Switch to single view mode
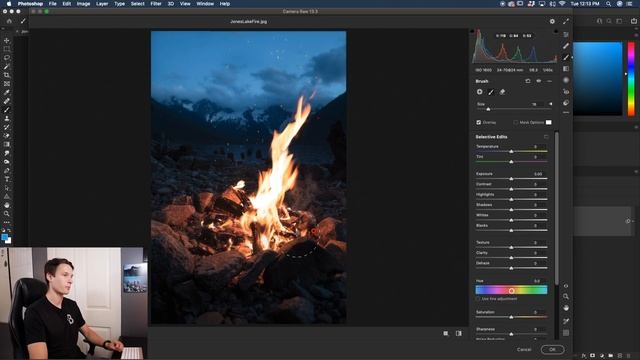Viewport: 640px width, 360px height. coord(446,333)
